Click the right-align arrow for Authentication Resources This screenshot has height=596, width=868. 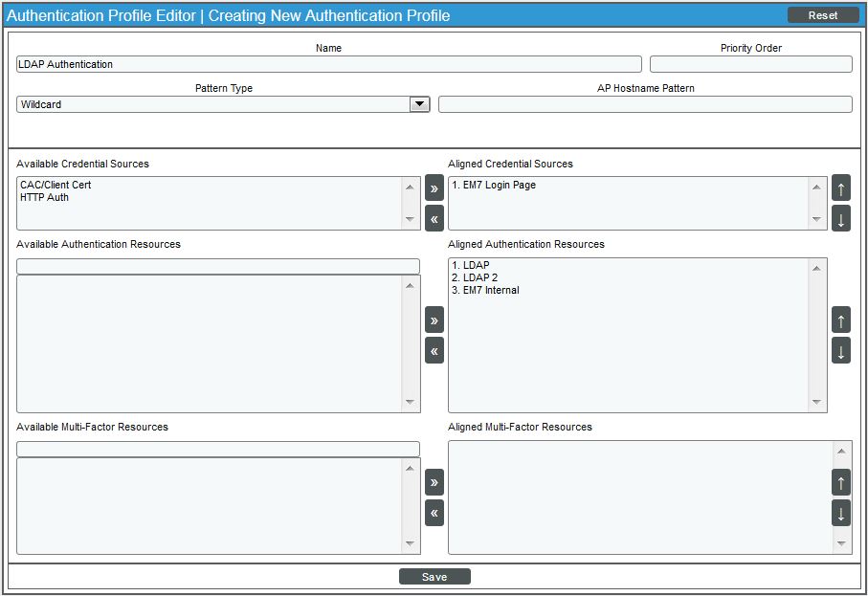pos(434,320)
